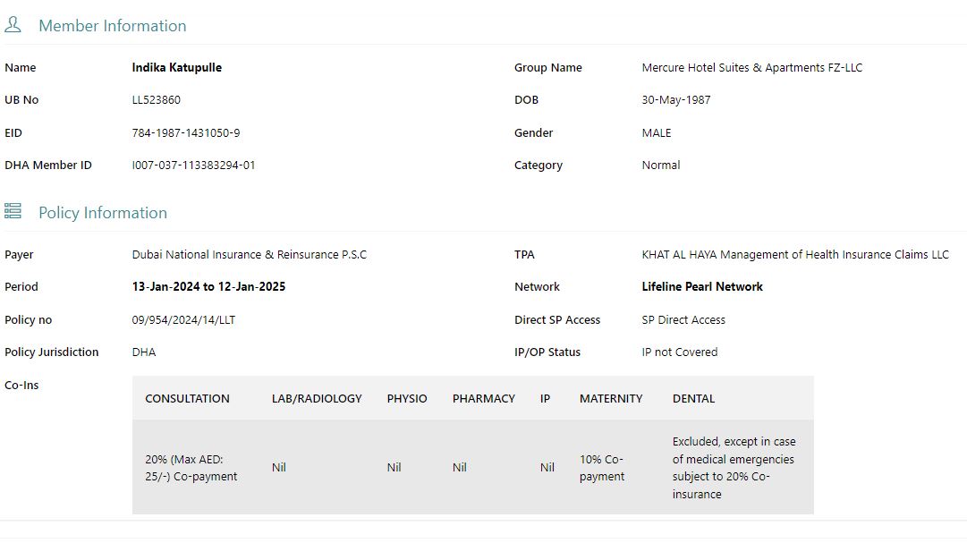Click the payer Dubai National Insurance

point(249,255)
